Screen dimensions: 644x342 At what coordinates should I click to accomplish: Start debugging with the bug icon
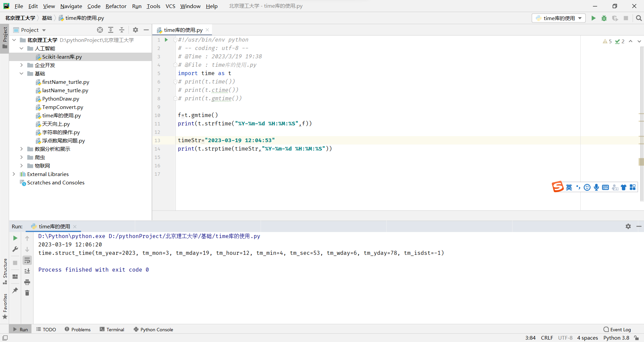(604, 18)
